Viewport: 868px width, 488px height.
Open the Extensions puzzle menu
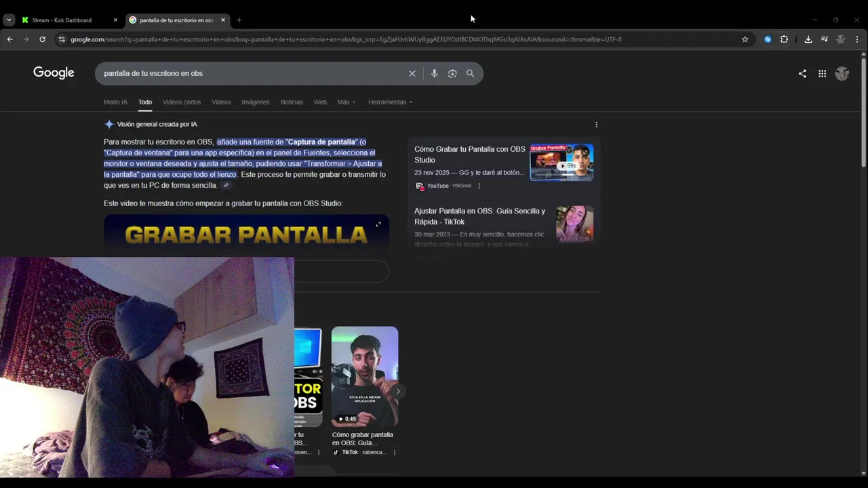[x=784, y=39]
